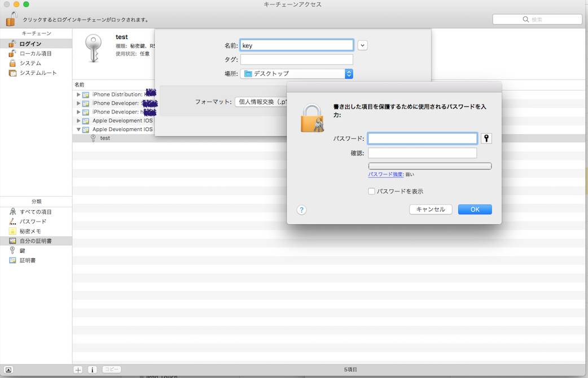The image size is (588, 378).
Task: Click the 名前 field containing key
Action: [x=297, y=45]
